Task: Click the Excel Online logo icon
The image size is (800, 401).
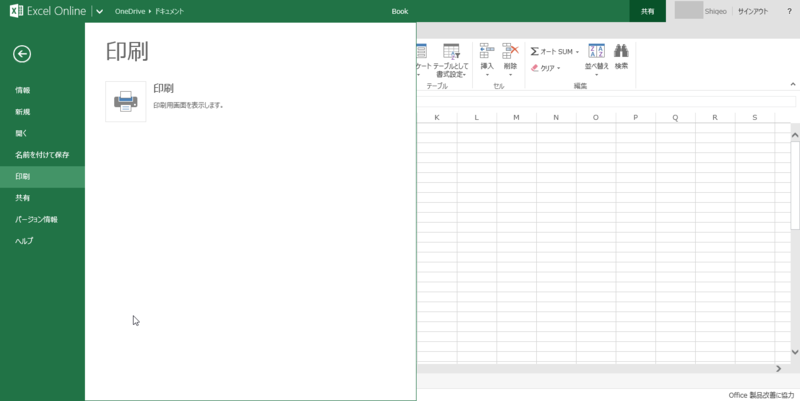Action: pos(16,11)
